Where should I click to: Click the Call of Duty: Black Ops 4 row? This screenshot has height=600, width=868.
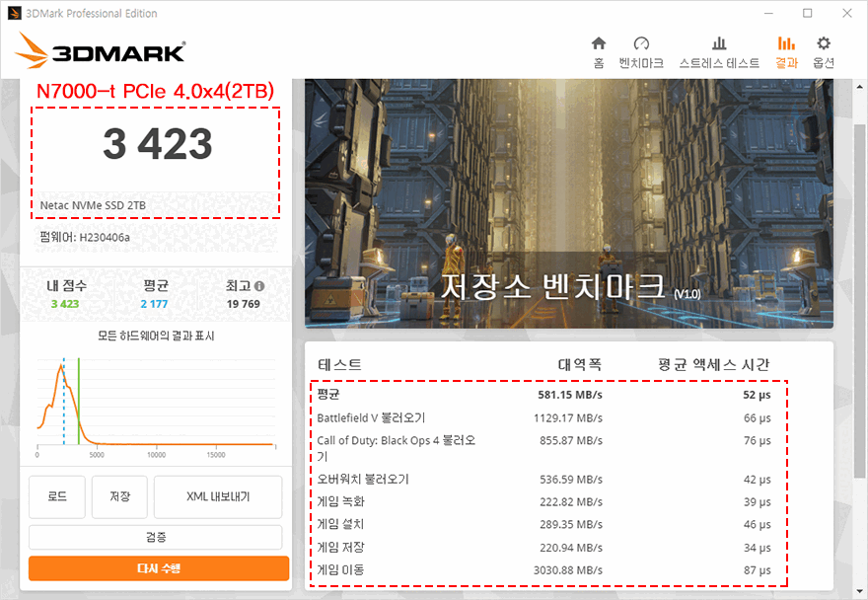coord(543,448)
